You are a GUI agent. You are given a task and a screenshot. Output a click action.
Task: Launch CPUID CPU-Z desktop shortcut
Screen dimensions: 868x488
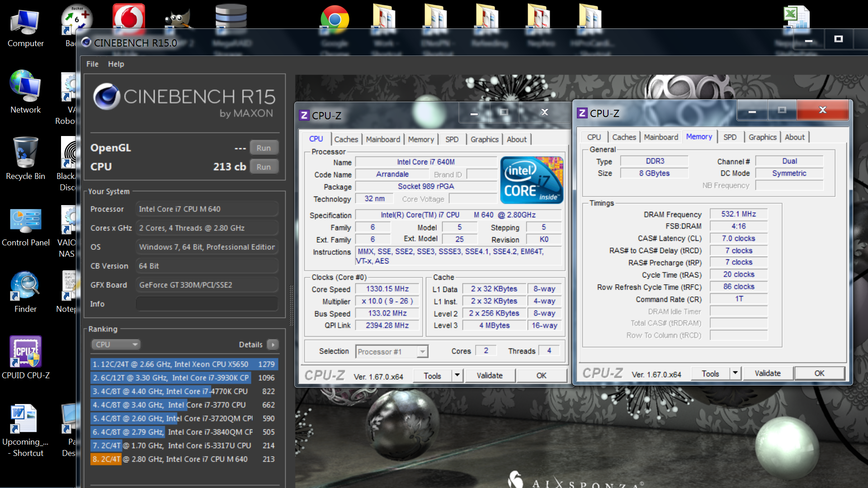click(x=25, y=358)
